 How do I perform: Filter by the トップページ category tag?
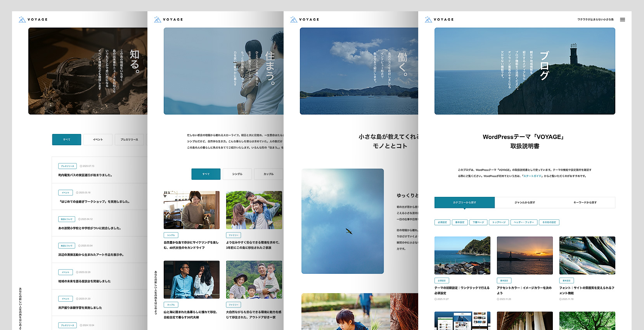499,222
